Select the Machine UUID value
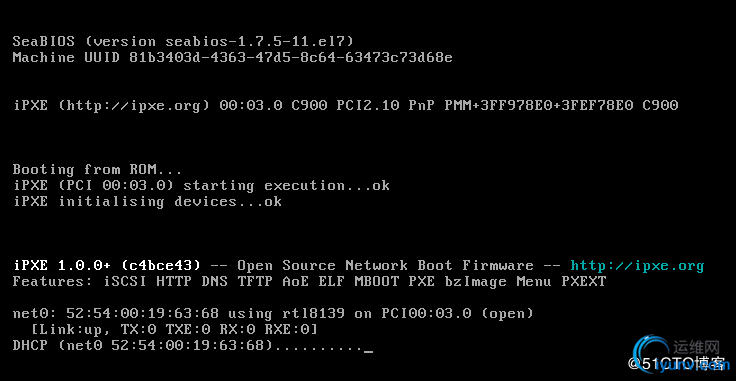Screen dimensions: 736x381 click(x=291, y=58)
